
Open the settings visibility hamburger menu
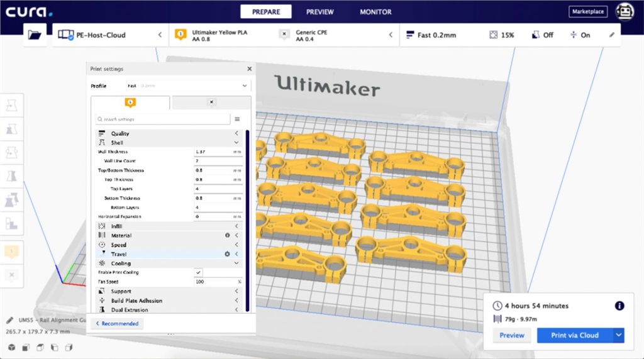237,119
